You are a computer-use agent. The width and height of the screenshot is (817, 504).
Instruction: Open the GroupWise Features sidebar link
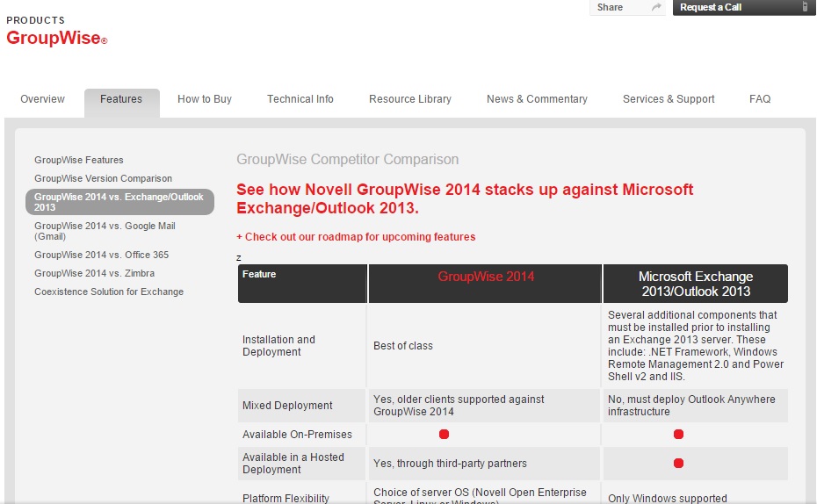[x=79, y=160]
